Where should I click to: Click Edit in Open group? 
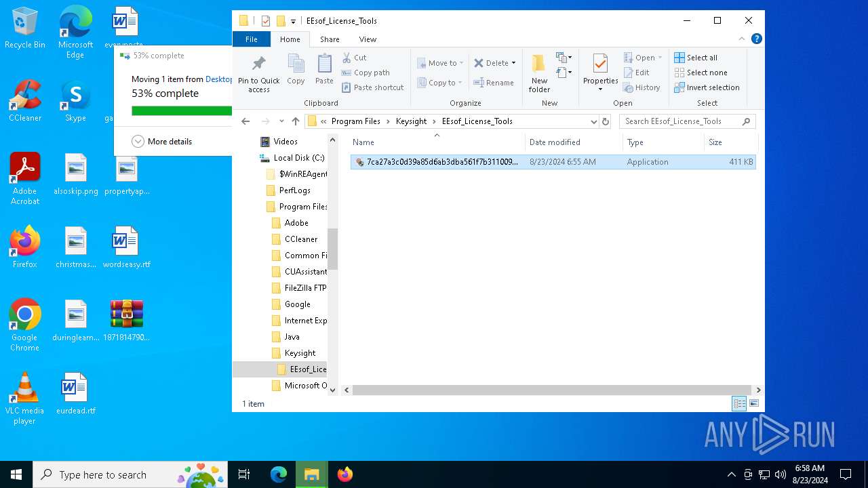636,73
